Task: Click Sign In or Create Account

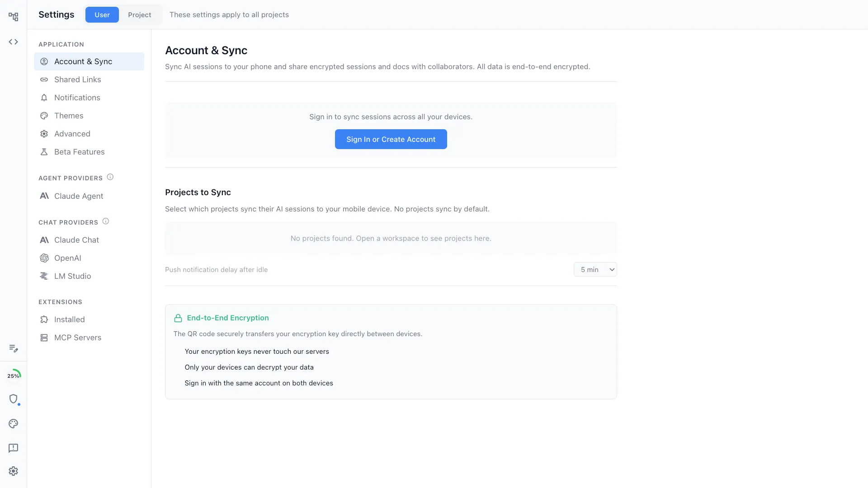Action: coord(391,139)
